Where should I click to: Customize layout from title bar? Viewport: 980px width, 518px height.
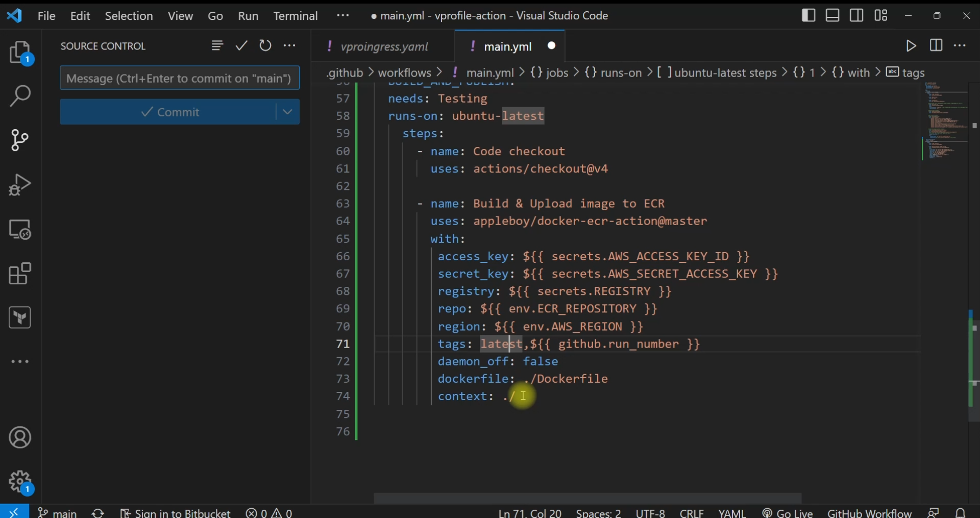click(x=881, y=15)
